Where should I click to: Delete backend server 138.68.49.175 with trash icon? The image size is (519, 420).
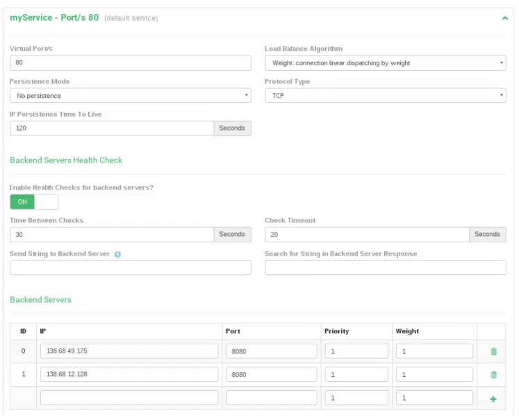493,351
